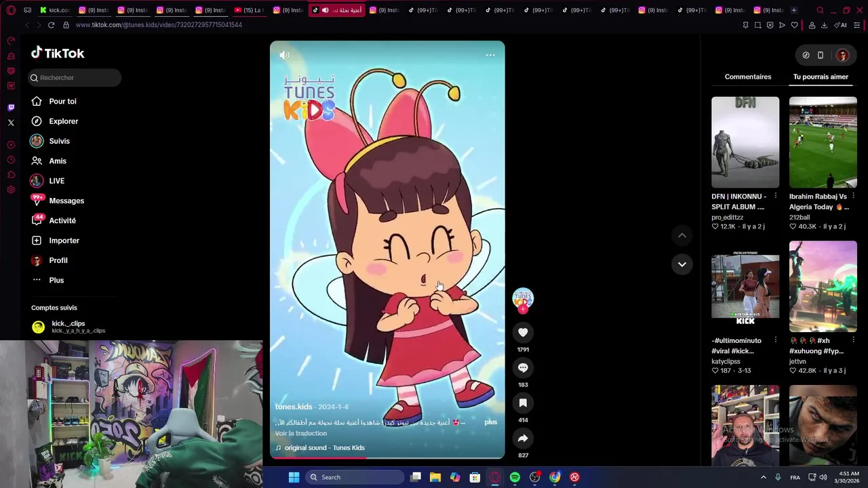This screenshot has height=488, width=868.
Task: Open 212ball profile link
Action: pos(800,218)
